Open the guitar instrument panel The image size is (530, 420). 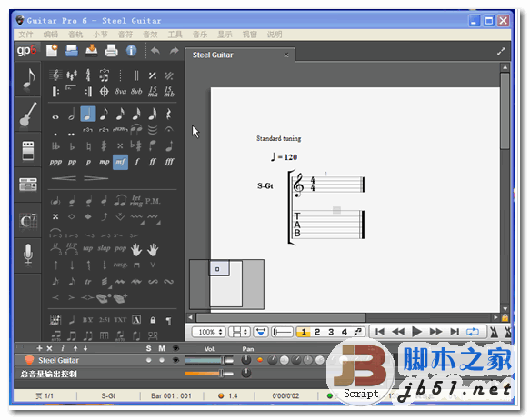click(28, 115)
